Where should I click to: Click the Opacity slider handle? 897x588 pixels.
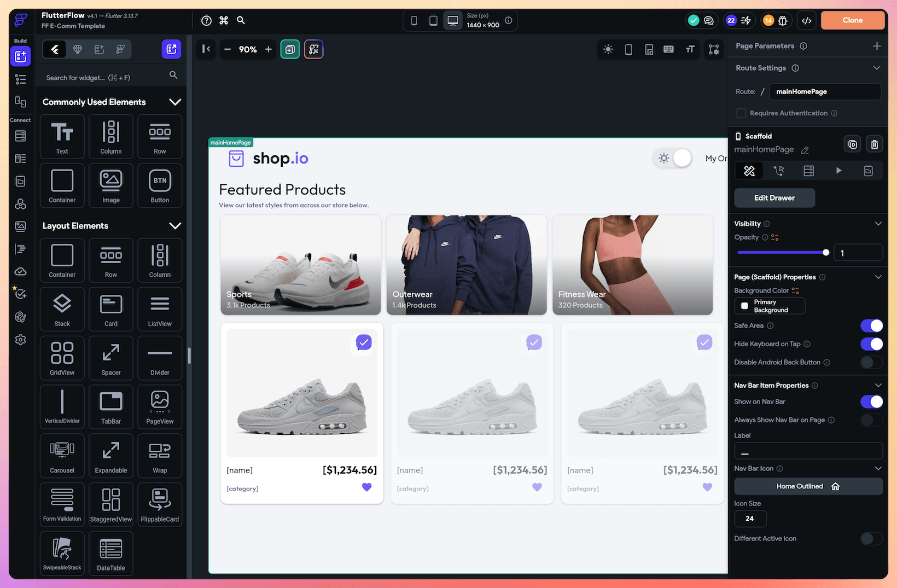click(x=826, y=253)
